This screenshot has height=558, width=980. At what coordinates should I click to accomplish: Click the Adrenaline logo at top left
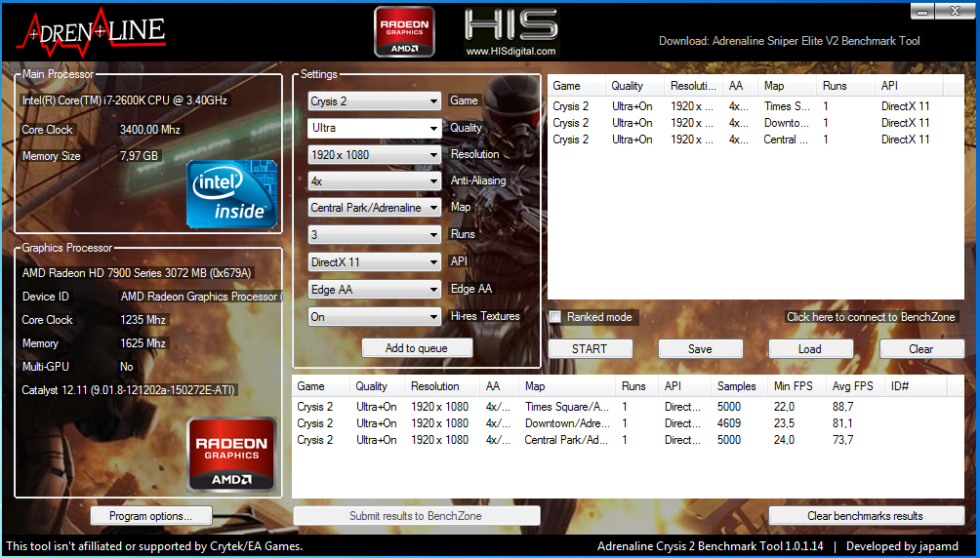click(x=90, y=31)
